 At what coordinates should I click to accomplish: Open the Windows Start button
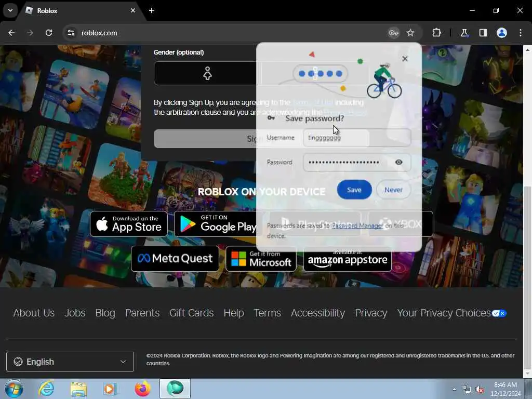point(14,389)
